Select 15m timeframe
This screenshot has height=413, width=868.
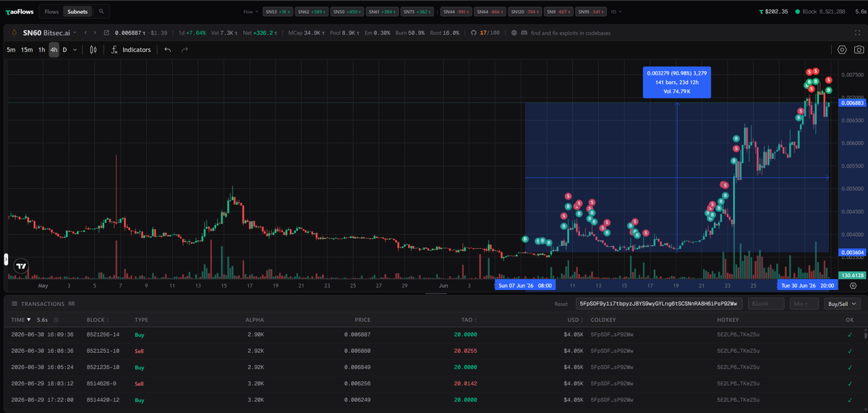[x=26, y=50]
